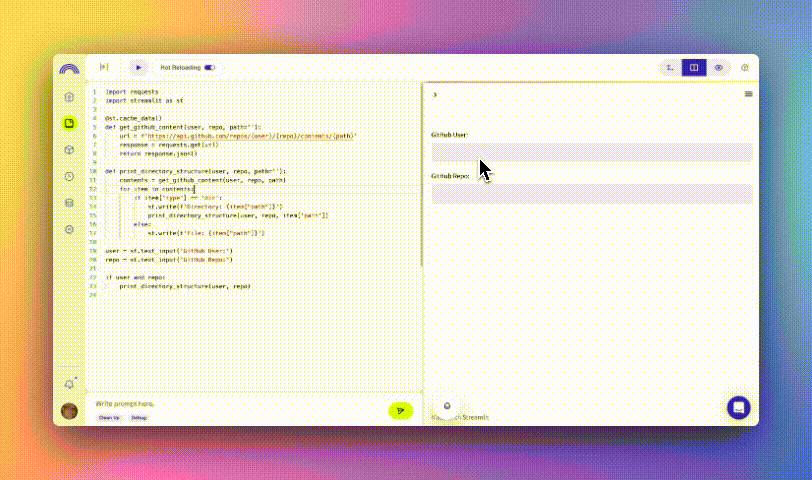Viewport: 812px width, 480px height.
Task: Click the 'GitHub User:' label in preview
Action: click(x=450, y=135)
